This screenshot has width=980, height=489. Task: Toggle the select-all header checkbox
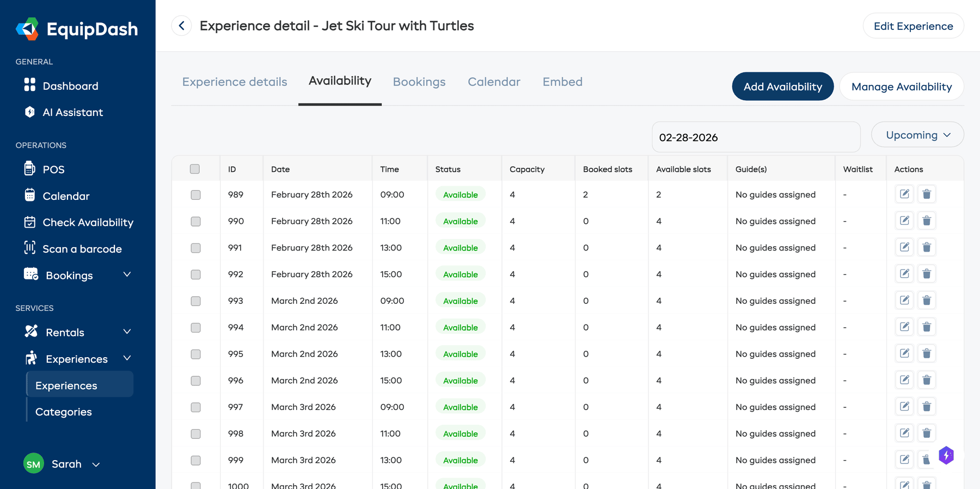click(195, 169)
